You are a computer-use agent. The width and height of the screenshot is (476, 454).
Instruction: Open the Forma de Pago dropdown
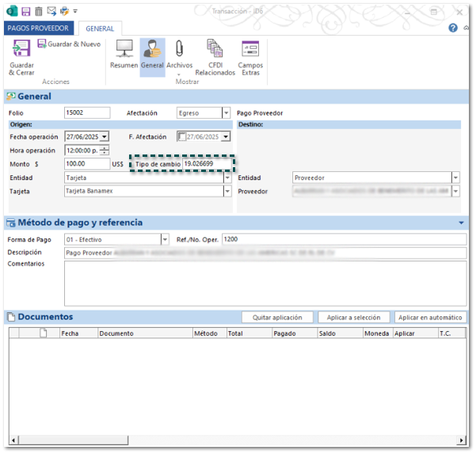pyautogui.click(x=165, y=239)
